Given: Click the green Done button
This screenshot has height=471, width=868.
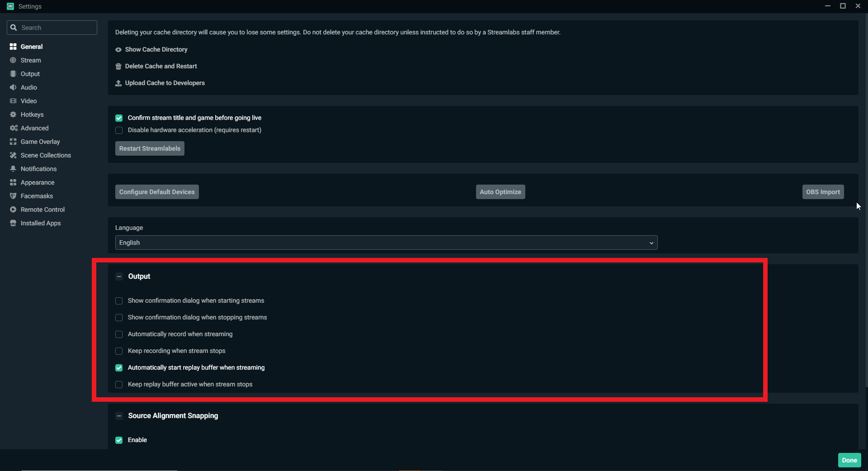Looking at the screenshot, I should pos(849,460).
